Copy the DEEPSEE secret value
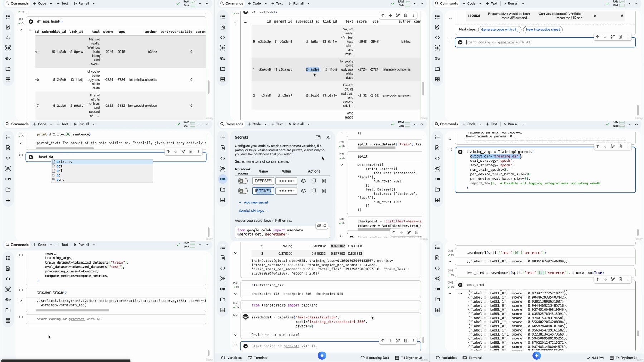Screen dimensions: 644x362 (314, 181)
